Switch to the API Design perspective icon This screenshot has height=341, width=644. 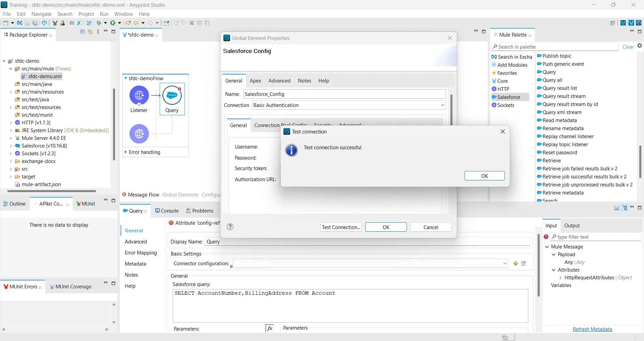[639, 23]
